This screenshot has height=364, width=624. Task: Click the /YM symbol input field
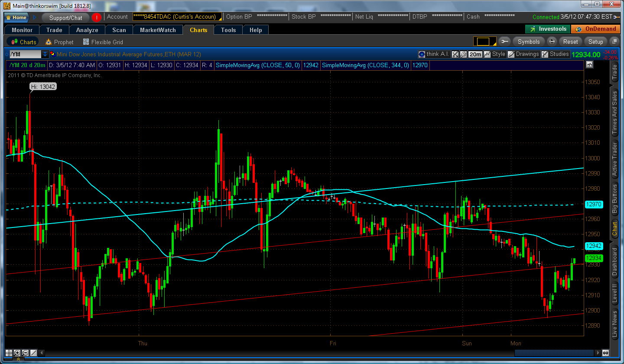pyautogui.click(x=25, y=54)
